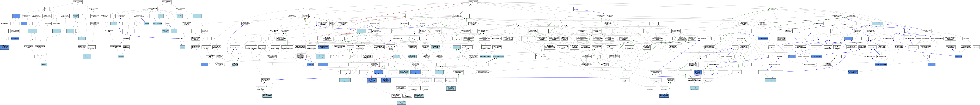Select the 'organelle' node
980x105 pixels.
130,16
